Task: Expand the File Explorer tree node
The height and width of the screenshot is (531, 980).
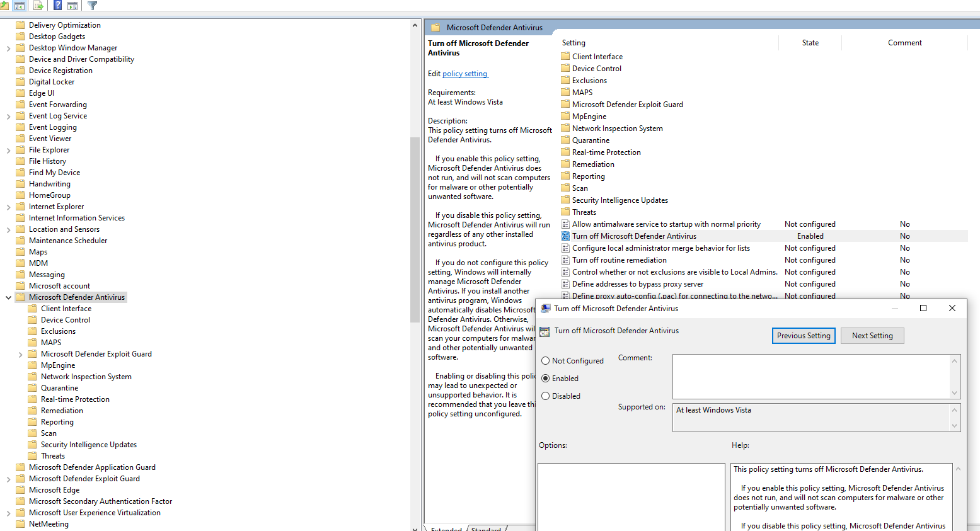Action: (x=8, y=151)
